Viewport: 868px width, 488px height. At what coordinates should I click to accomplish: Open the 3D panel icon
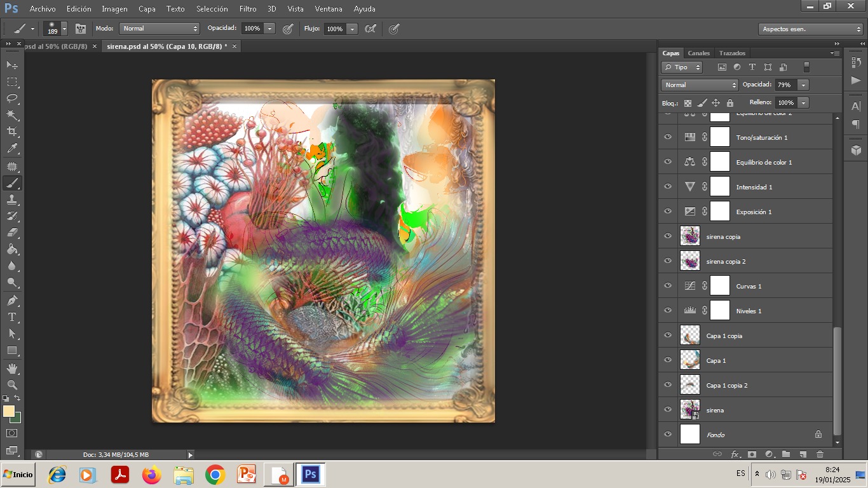click(x=856, y=150)
